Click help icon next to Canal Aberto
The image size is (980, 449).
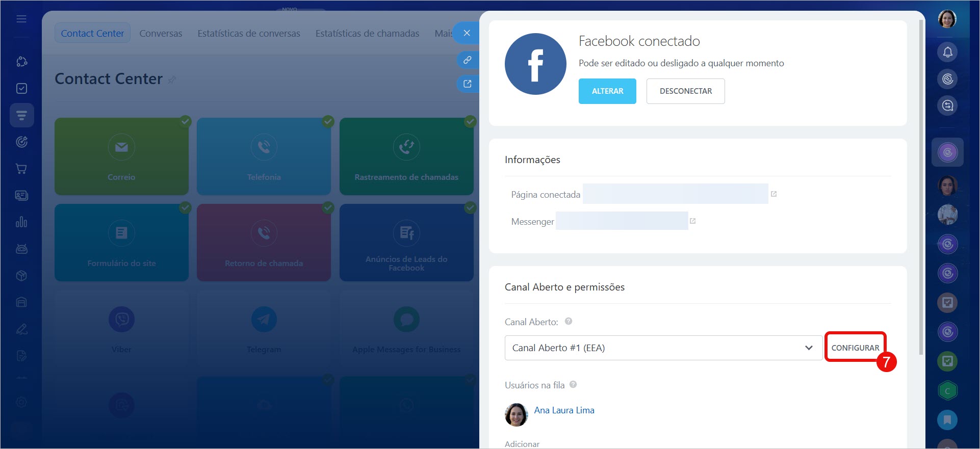(x=569, y=321)
